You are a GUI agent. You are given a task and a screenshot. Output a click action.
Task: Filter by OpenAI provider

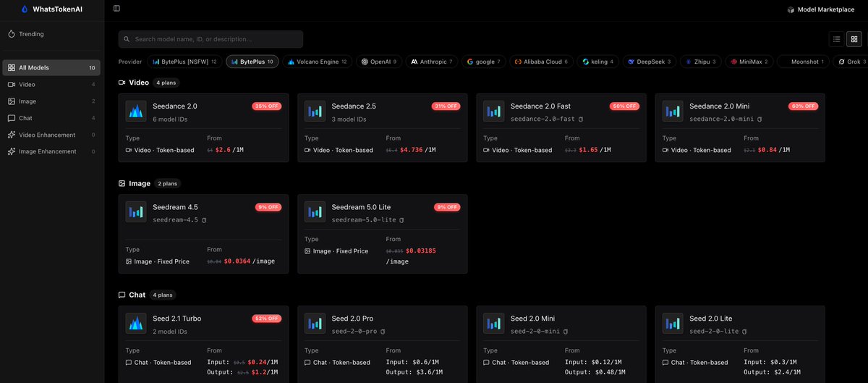pos(379,62)
